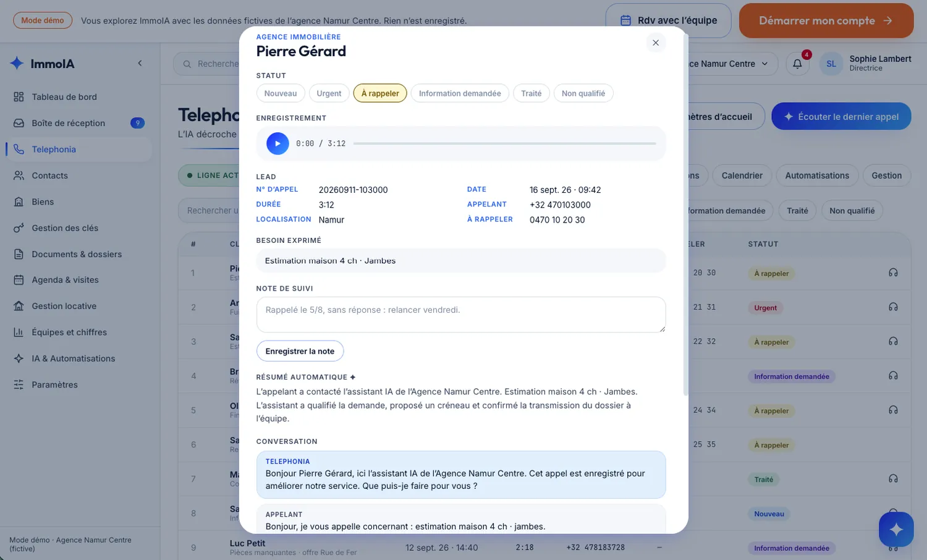Open Sophie Lambert profile avatar
The height and width of the screenshot is (560, 927).
[x=831, y=64]
